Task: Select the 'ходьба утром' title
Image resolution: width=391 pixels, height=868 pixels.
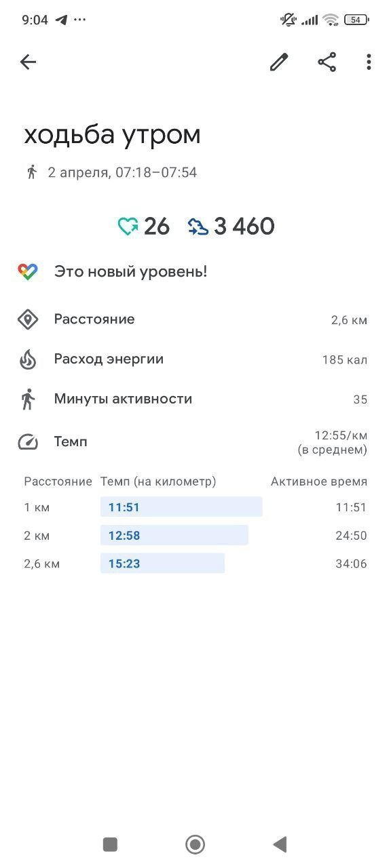Action: (113, 134)
